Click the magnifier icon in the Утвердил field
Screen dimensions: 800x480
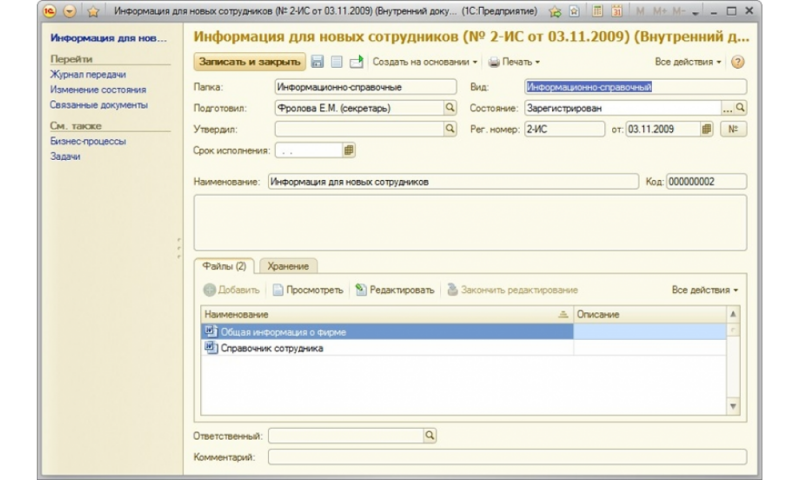point(450,129)
